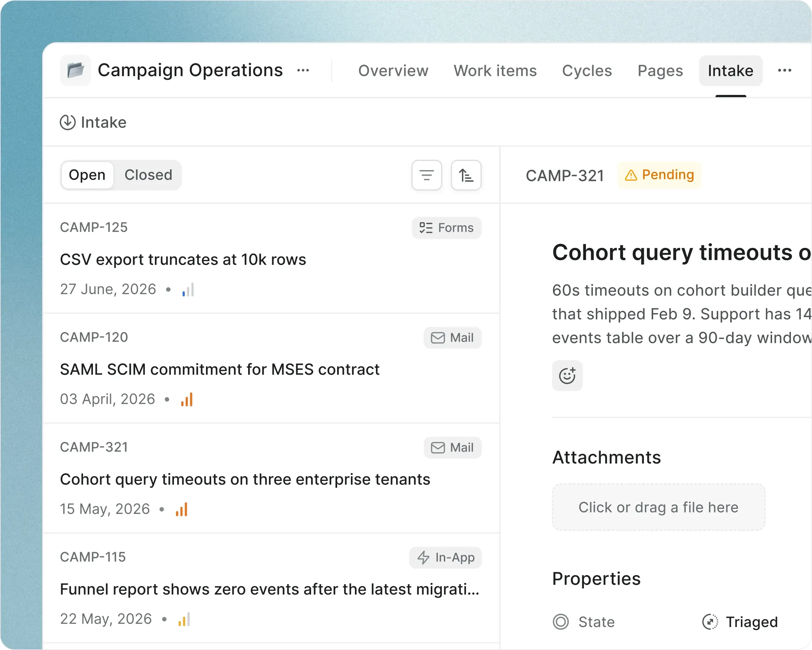
Task: Switch to the Overview tab
Action: (393, 71)
